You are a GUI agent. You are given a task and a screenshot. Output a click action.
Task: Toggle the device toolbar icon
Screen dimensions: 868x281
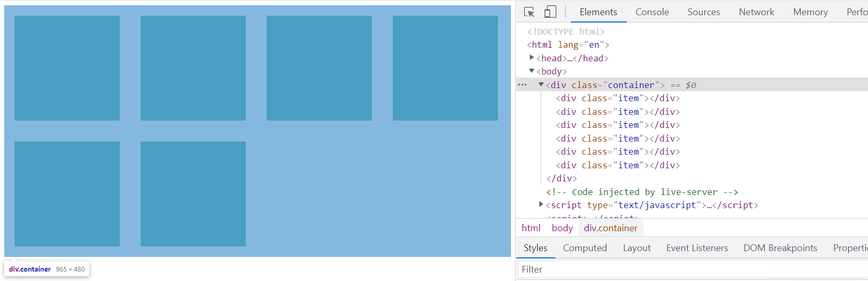[x=550, y=12]
